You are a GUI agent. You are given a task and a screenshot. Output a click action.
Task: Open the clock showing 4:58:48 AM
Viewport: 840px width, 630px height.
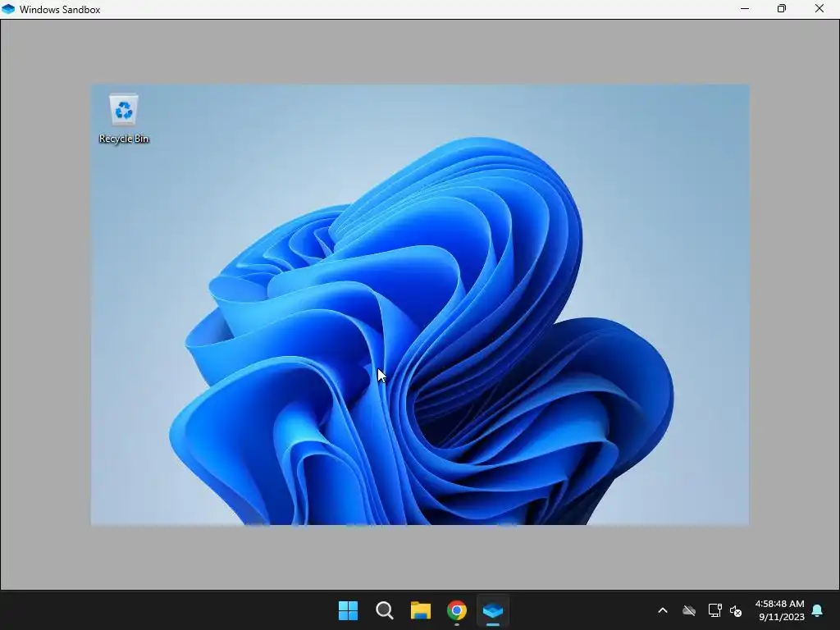(x=779, y=604)
